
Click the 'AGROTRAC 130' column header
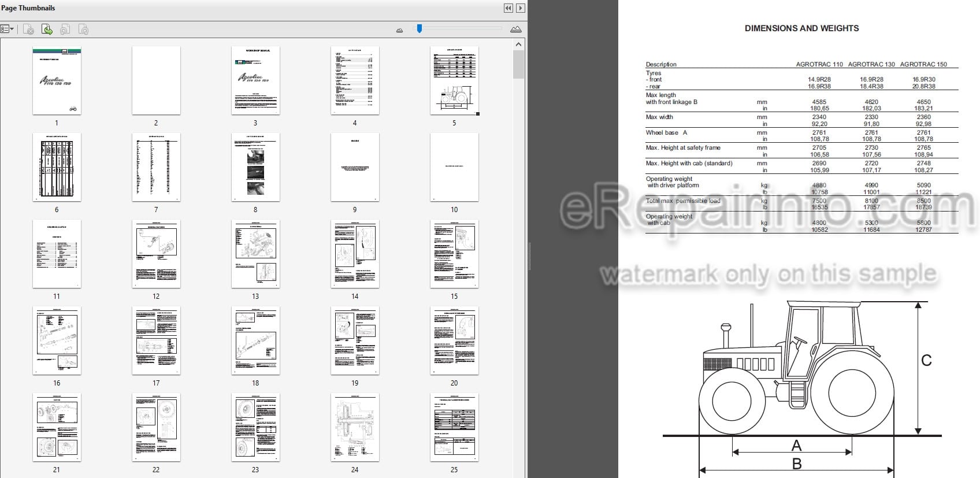[871, 64]
